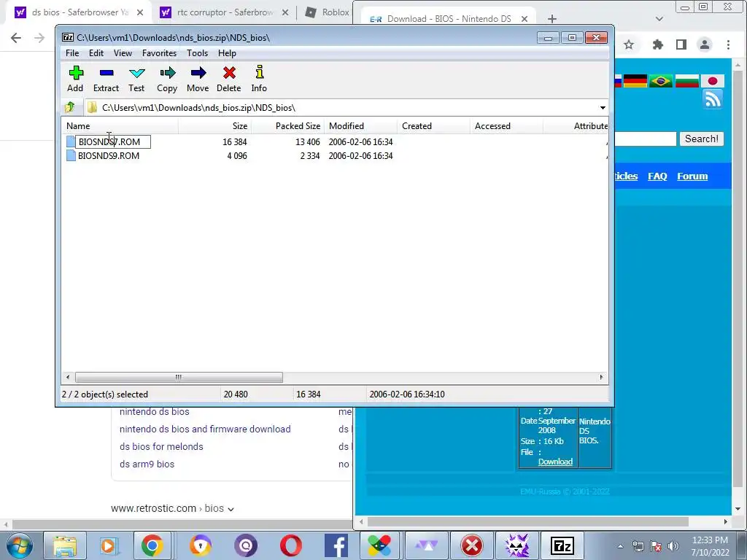Close the Download BIOS Nintendo DS tab

[x=524, y=19]
